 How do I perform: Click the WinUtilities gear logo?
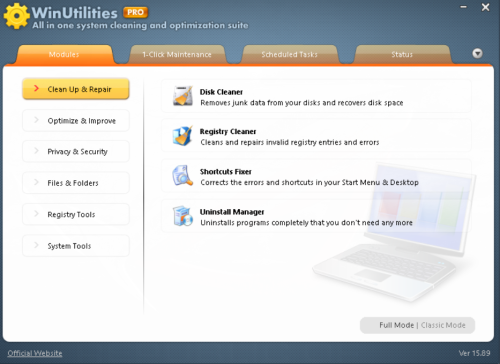click(x=16, y=16)
